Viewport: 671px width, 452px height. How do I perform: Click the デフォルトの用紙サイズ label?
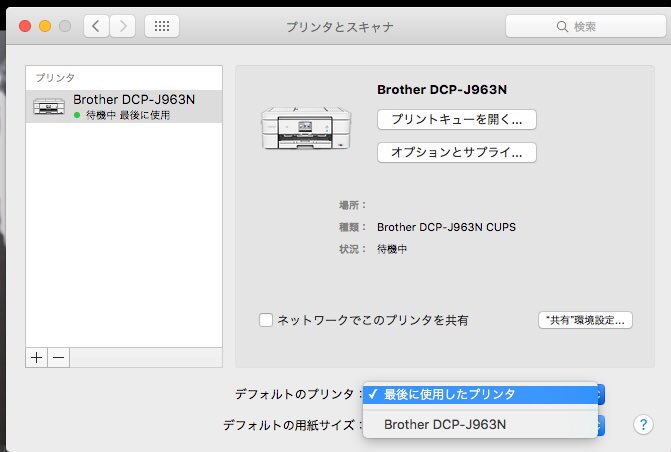293,425
